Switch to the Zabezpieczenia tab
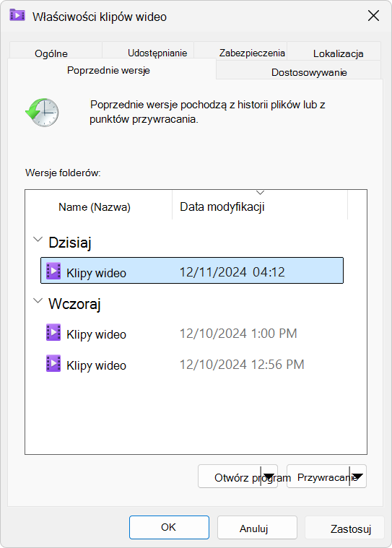The width and height of the screenshot is (392, 548). pyautogui.click(x=252, y=53)
